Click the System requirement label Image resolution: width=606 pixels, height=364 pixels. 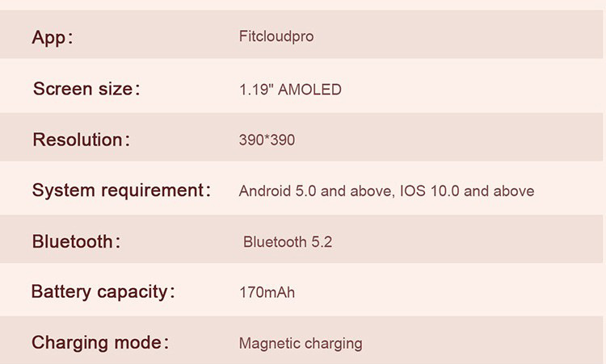[121, 190]
